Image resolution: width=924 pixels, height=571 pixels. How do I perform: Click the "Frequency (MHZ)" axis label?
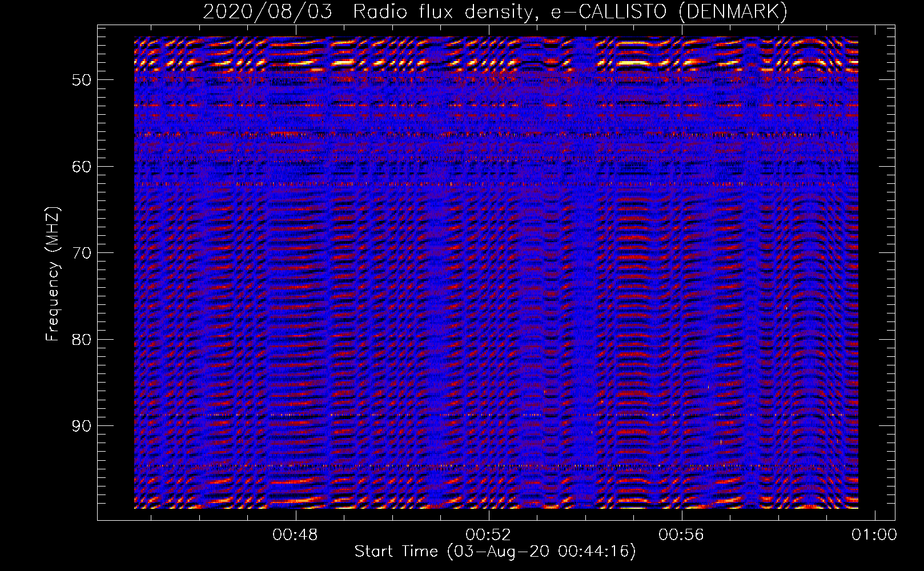point(53,274)
